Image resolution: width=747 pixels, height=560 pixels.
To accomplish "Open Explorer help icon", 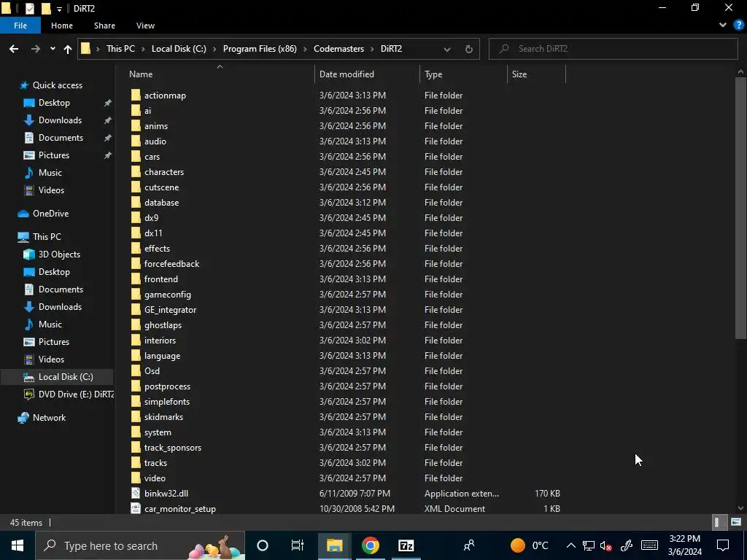I will pos(739,26).
